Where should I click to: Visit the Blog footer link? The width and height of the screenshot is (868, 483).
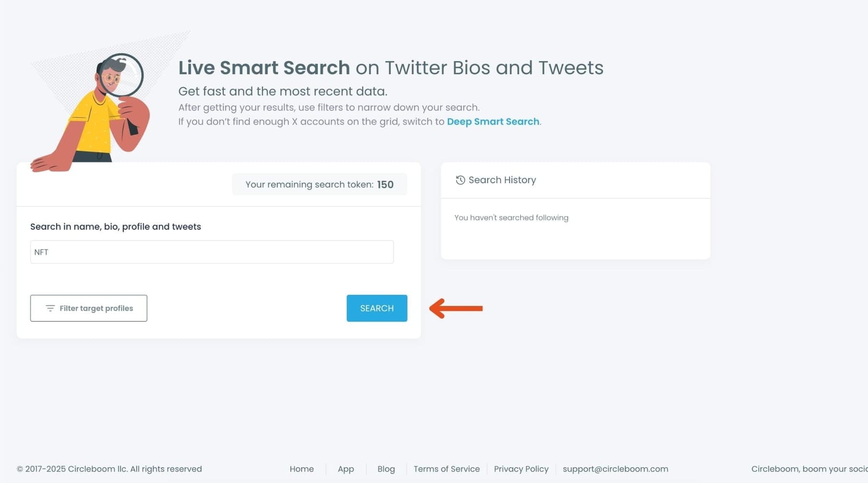386,469
